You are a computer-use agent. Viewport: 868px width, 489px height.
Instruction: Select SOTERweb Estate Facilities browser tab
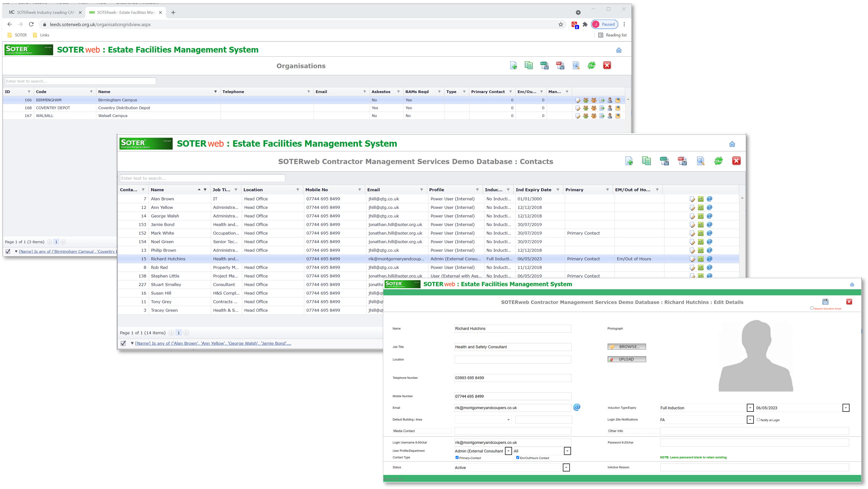click(126, 13)
